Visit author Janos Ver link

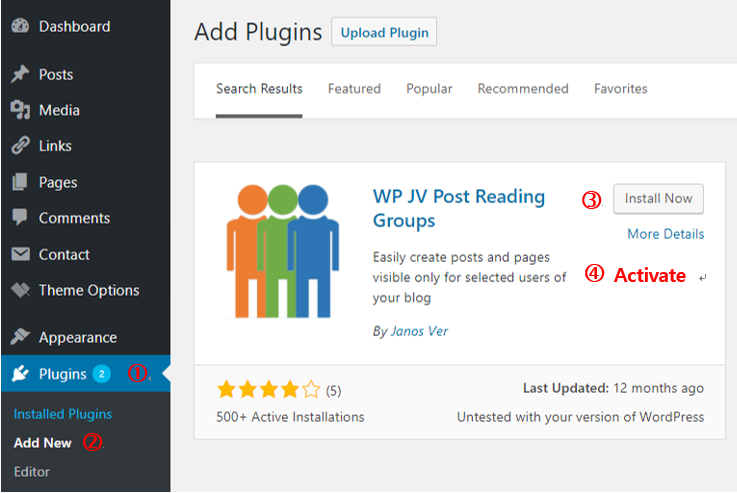[419, 331]
